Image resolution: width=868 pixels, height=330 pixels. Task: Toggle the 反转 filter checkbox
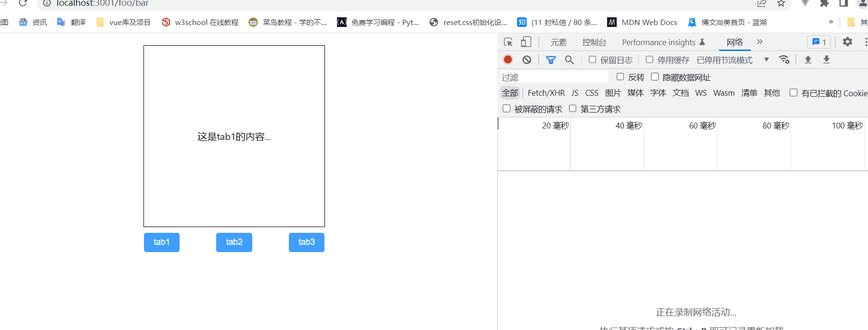coord(621,77)
